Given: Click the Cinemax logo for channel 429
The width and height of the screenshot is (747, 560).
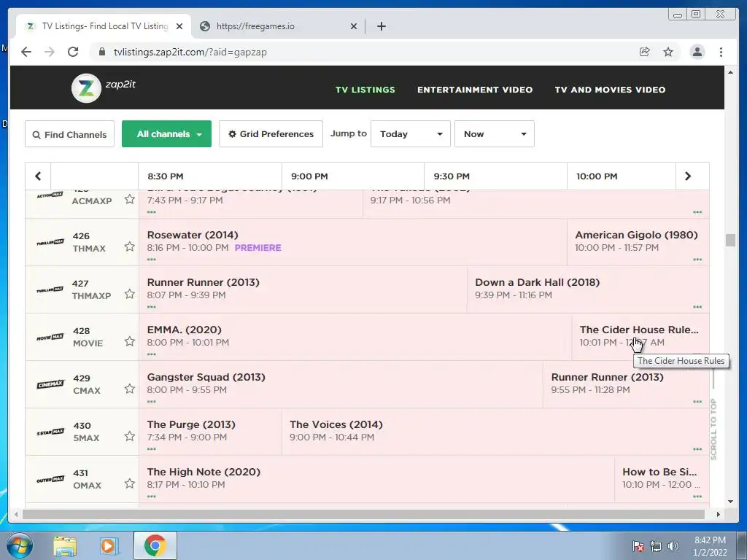Looking at the screenshot, I should tap(50, 384).
